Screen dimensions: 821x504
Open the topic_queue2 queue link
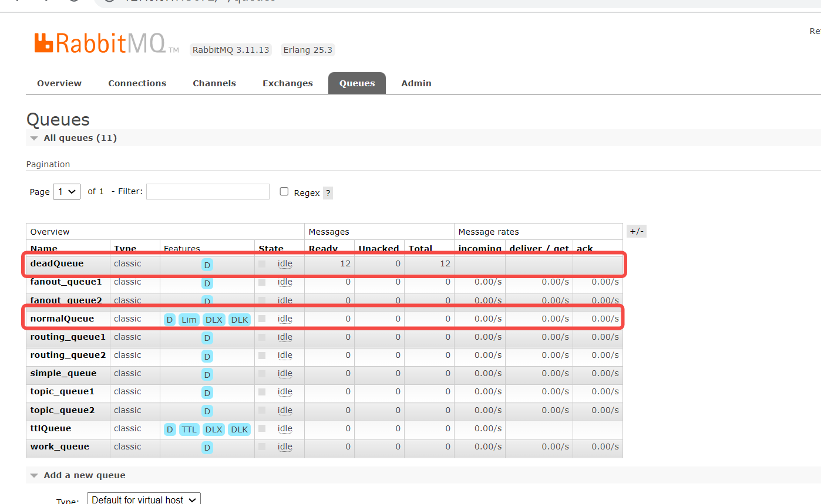62,410
